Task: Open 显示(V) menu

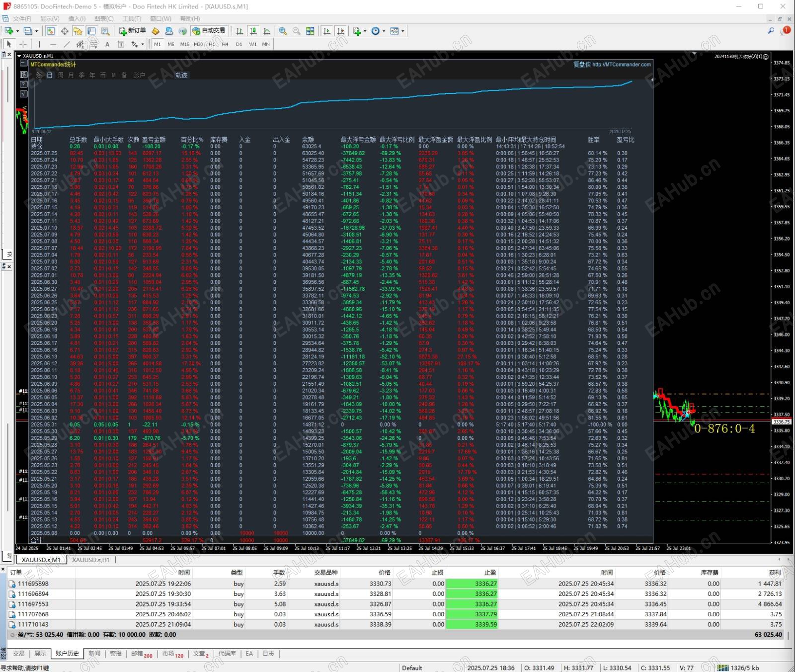Action: [x=50, y=18]
